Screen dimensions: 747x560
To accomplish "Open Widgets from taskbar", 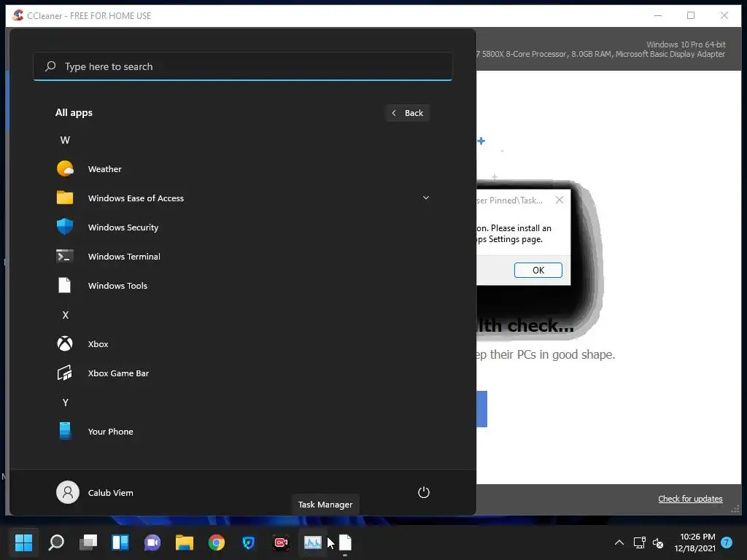I will tap(120, 542).
